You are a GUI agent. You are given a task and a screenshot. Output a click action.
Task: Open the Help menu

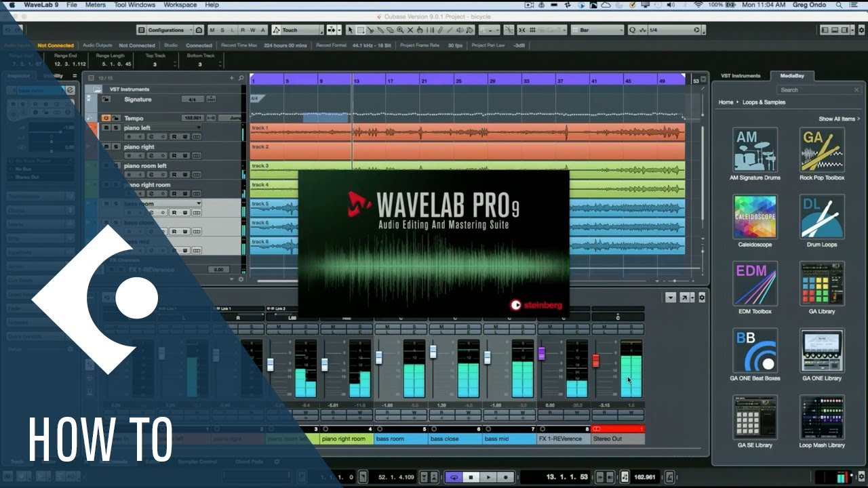click(x=212, y=5)
